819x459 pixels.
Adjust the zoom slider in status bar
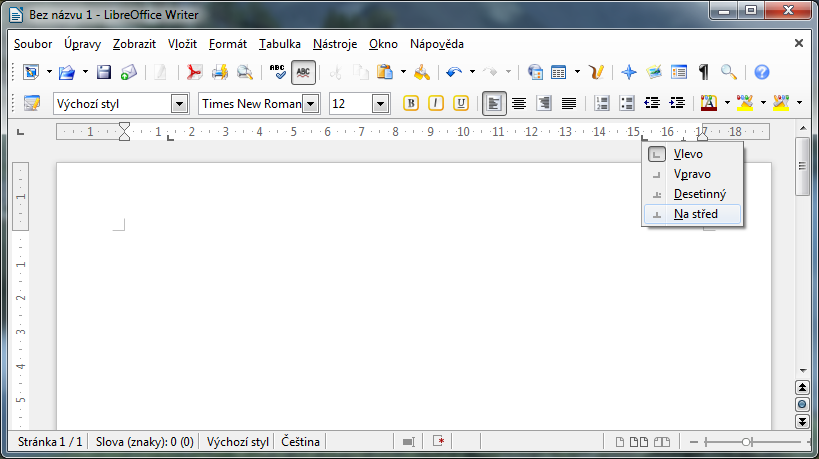[747, 442]
